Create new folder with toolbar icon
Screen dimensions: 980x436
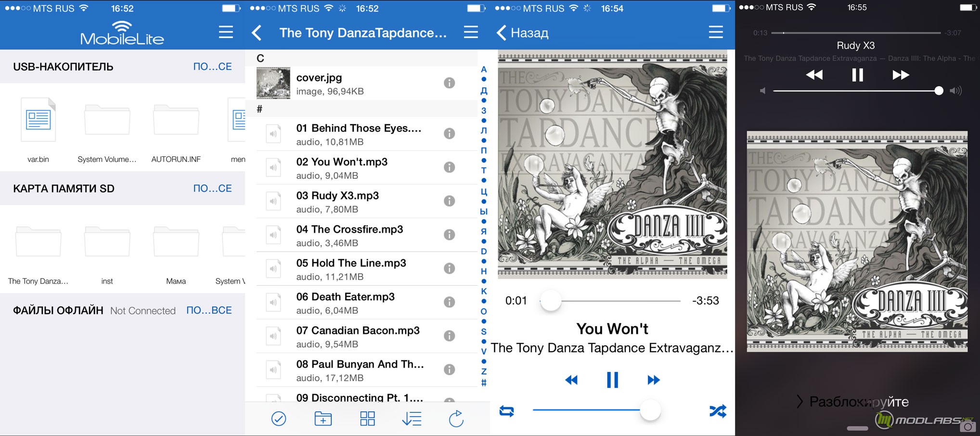tap(323, 419)
